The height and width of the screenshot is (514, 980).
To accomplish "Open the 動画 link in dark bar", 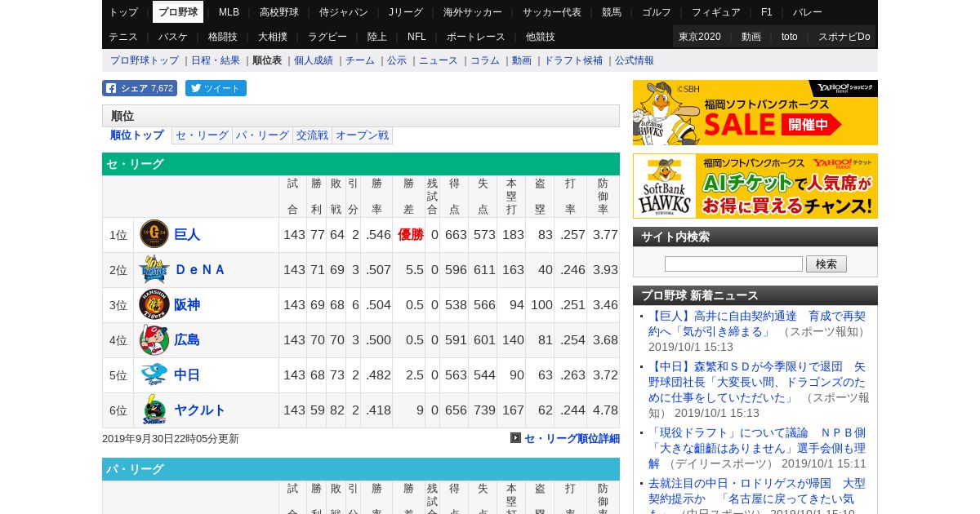I will coord(751,37).
